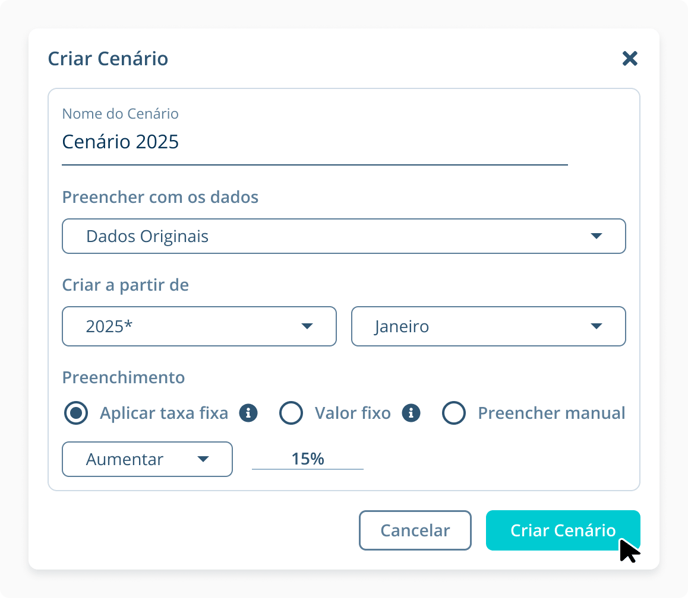
Task: Focus the Nome do Cenário text field
Action: [x=314, y=142]
